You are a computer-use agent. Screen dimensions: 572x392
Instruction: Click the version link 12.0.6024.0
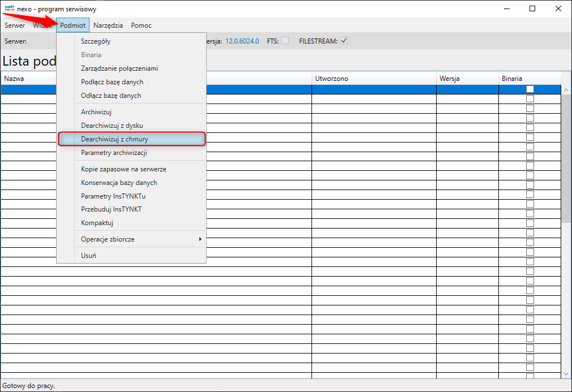pyautogui.click(x=242, y=41)
